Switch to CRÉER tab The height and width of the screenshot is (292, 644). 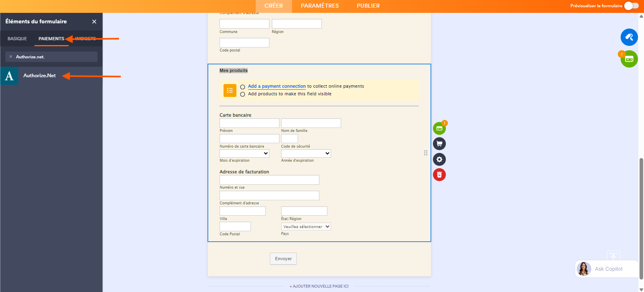(273, 6)
